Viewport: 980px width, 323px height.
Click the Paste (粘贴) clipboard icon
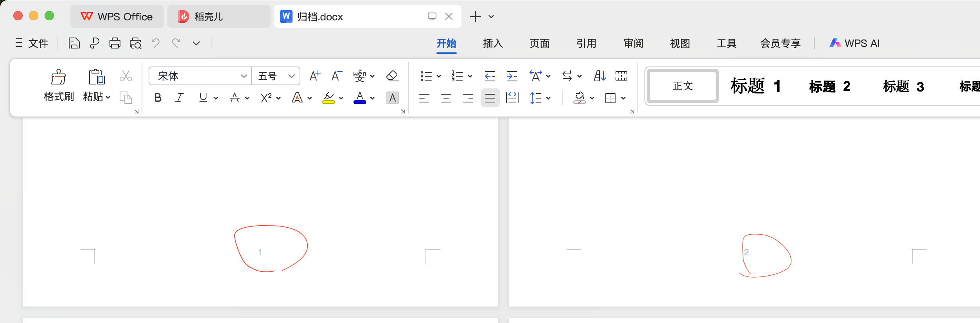pyautogui.click(x=96, y=77)
